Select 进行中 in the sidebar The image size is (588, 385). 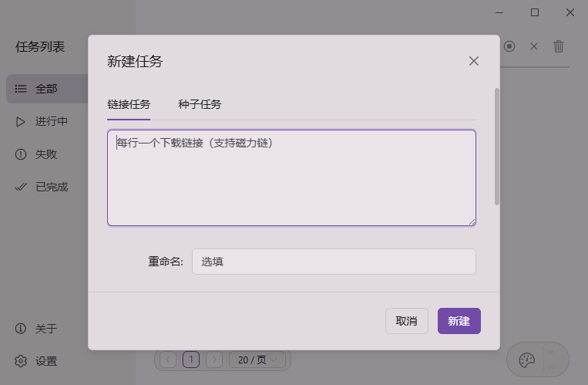click(47, 121)
